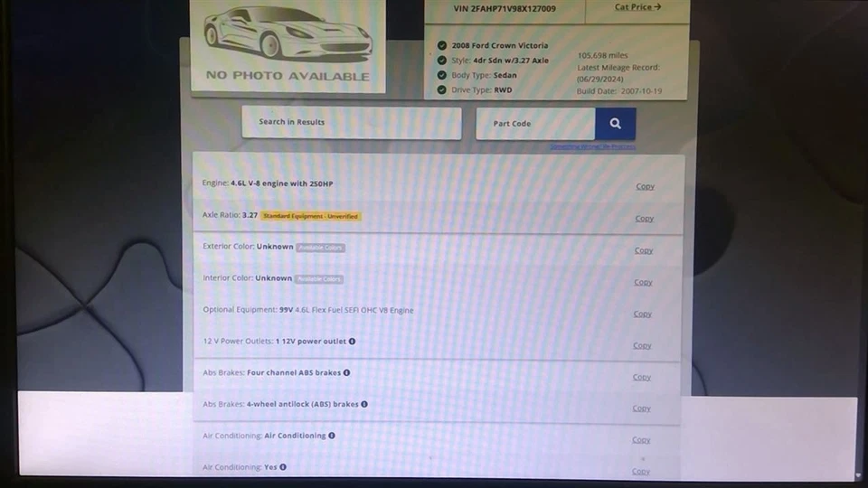Viewport: 868px width, 488px height.
Task: Open Available Colors badge for Exterior Color
Action: [x=320, y=248]
